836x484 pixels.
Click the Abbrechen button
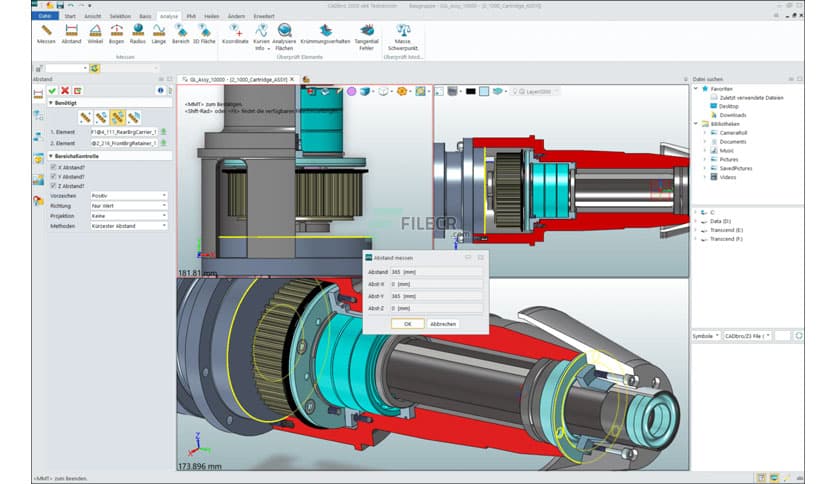coord(443,324)
